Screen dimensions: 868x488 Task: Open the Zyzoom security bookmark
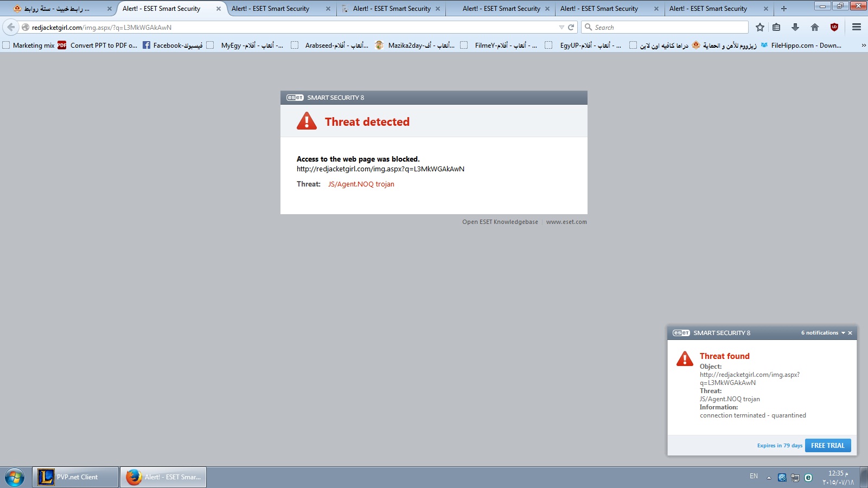click(x=724, y=45)
